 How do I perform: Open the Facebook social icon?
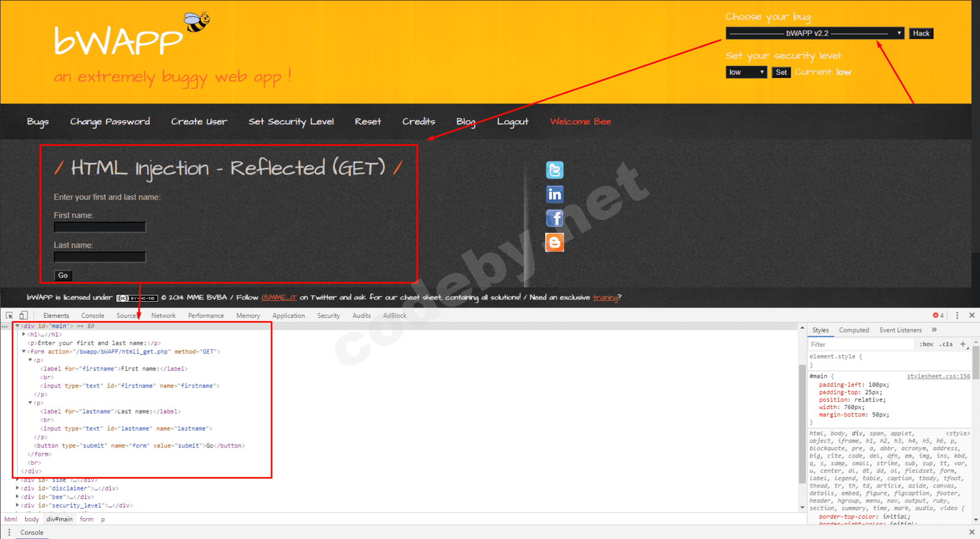point(555,218)
